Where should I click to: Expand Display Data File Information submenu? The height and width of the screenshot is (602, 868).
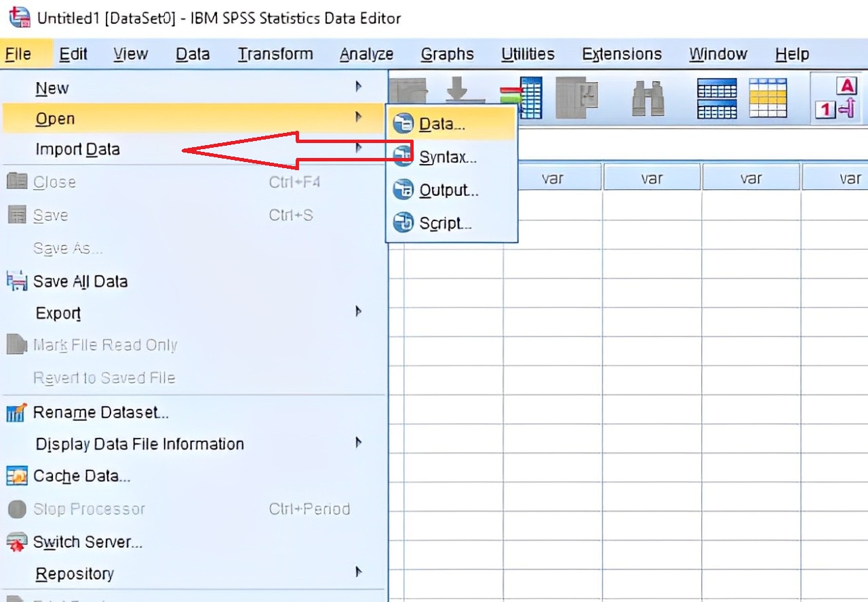pyautogui.click(x=193, y=444)
